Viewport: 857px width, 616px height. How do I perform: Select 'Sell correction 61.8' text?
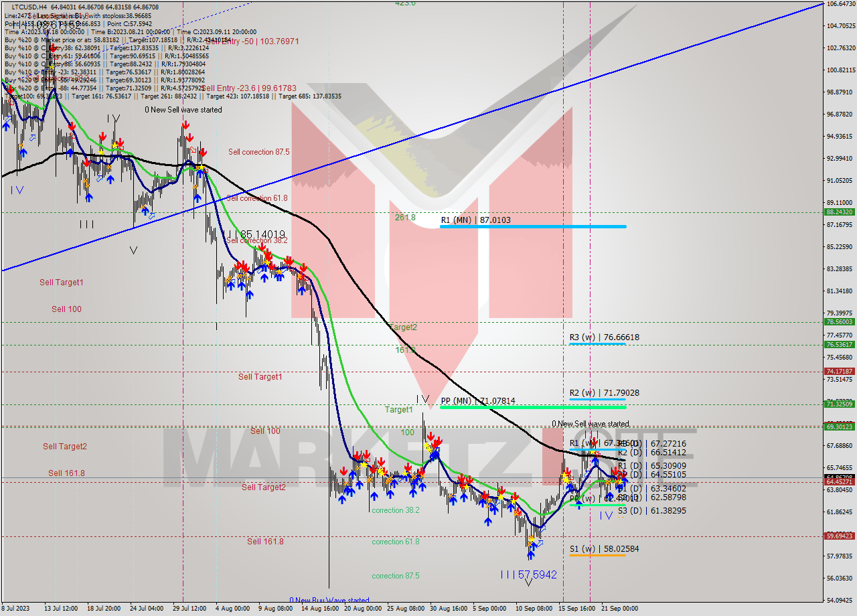(x=256, y=198)
